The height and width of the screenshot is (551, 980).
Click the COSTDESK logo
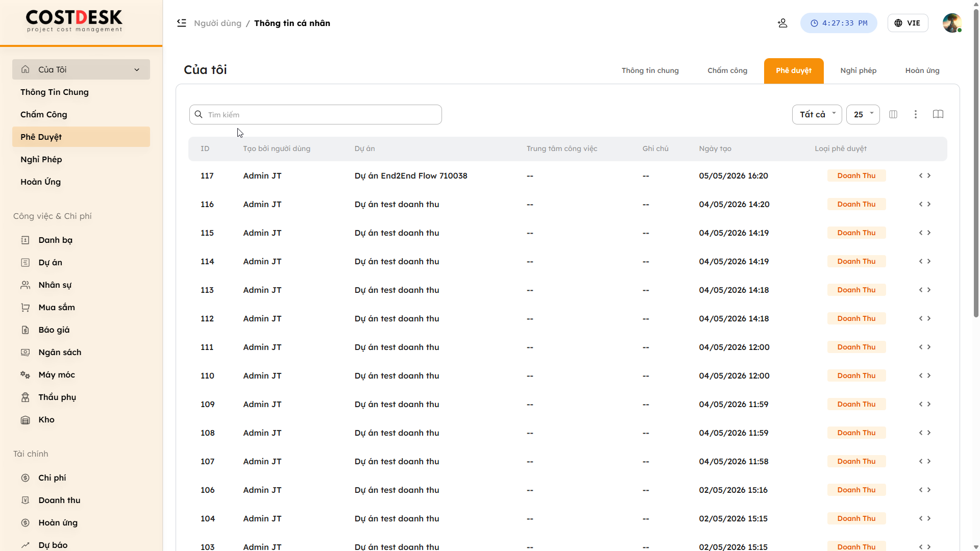75,21
